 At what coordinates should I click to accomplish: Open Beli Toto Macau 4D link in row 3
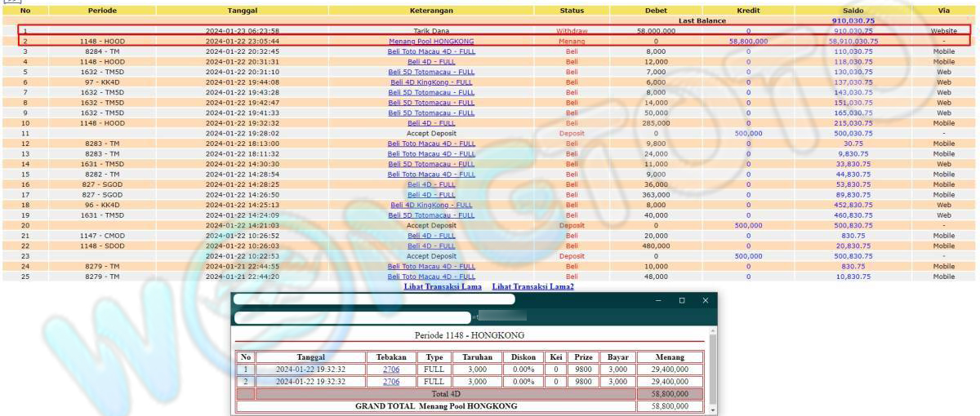coord(431,51)
